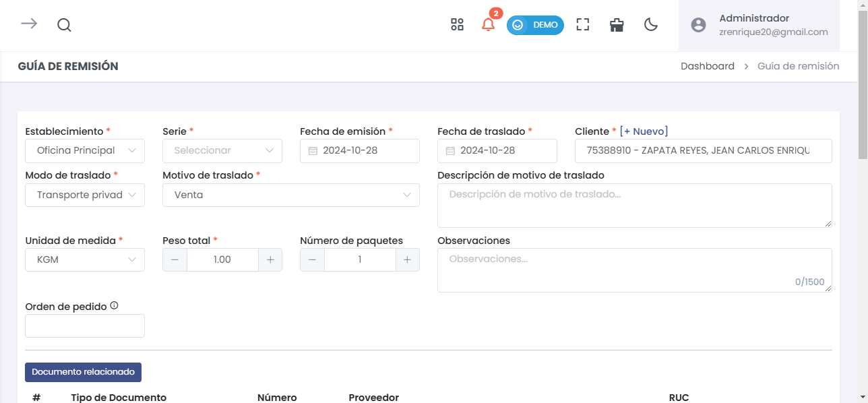Toggle dark mode with the moon icon
Viewport: 868px width, 403px height.
[650, 24]
